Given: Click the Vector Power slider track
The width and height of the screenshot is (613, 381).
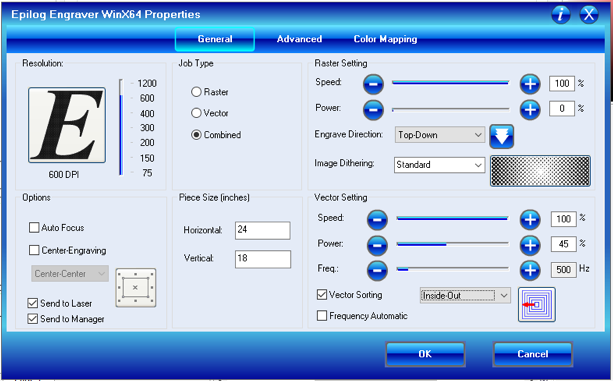Looking at the screenshot, I should (x=453, y=244).
